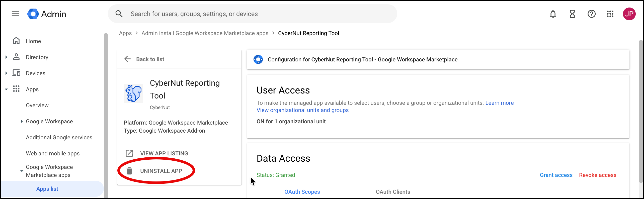
Task: Click the 'Status: Granted' text
Action: pos(276,175)
